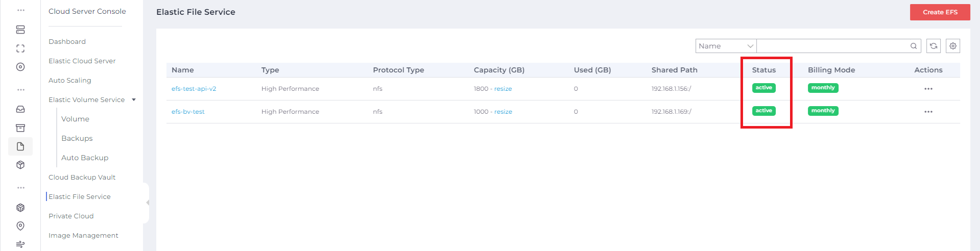Click active status badge for efs-test-api-v2
The width and height of the screenshot is (980, 251).
click(x=763, y=88)
